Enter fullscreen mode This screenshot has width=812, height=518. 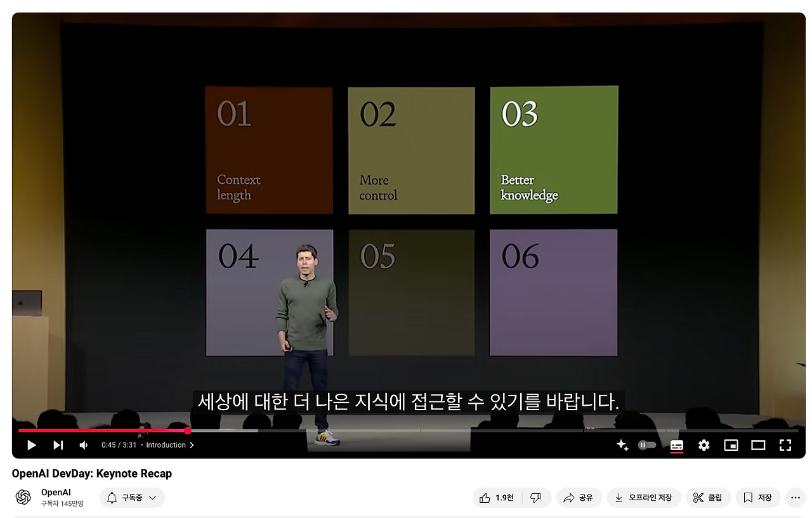785,444
